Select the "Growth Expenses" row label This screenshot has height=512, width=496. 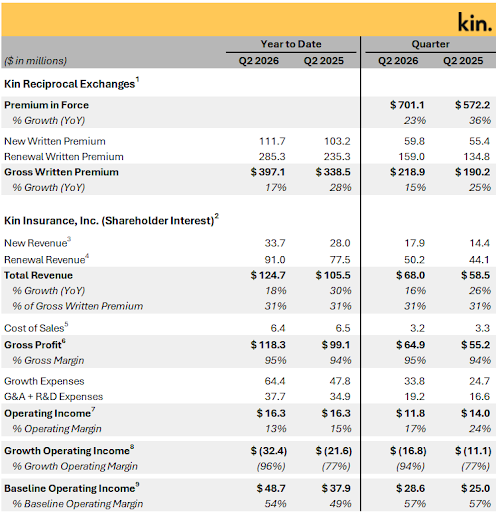point(44,381)
